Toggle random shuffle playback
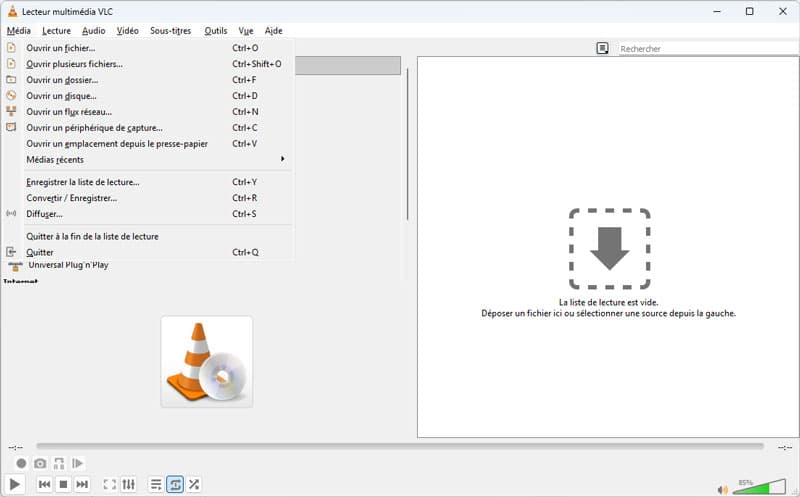Screen dimensions: 800x497 tap(194, 485)
